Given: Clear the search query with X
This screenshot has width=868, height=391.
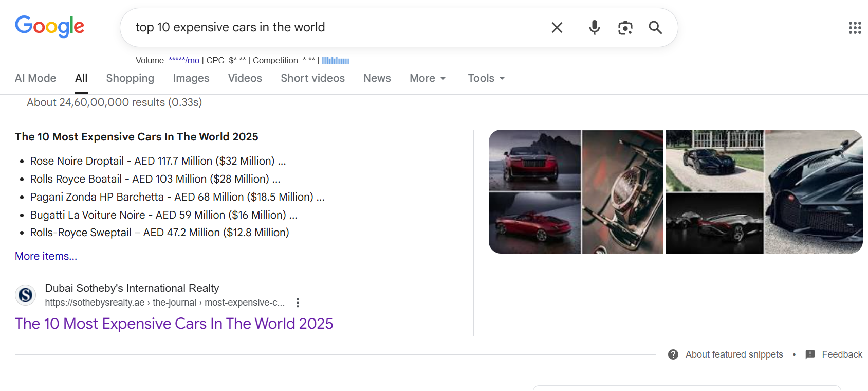Looking at the screenshot, I should pyautogui.click(x=557, y=27).
